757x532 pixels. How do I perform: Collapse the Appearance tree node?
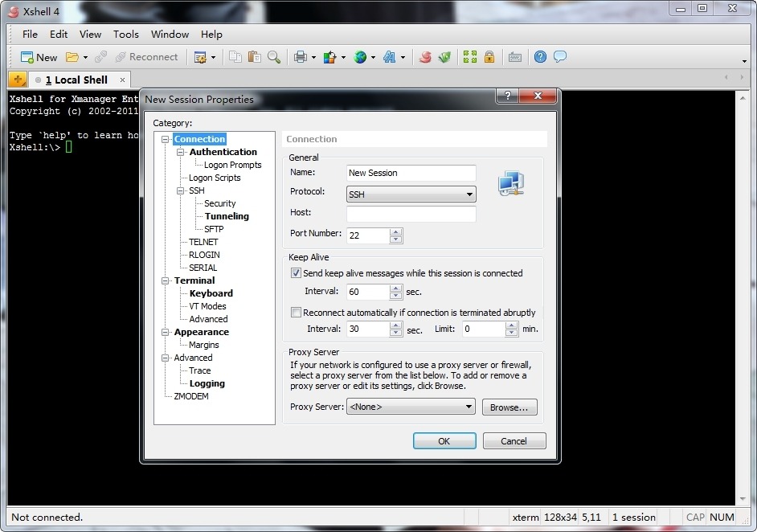pos(165,332)
